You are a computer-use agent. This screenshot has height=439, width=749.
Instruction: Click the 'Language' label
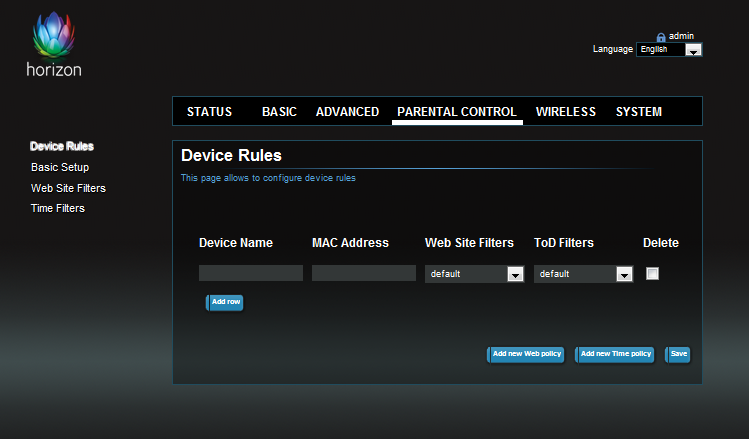coord(613,49)
